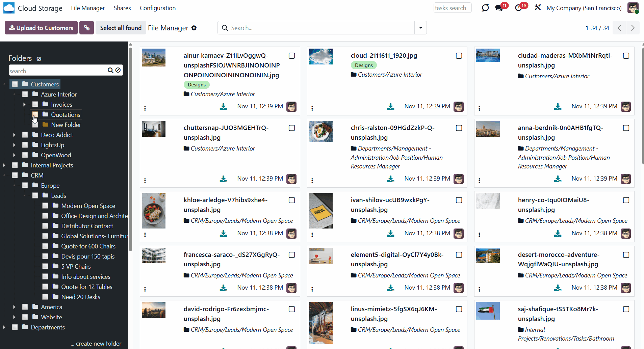Screen dimensions: 644x349
Task: Expand the Deco Addict folder
Action: (x=14, y=135)
